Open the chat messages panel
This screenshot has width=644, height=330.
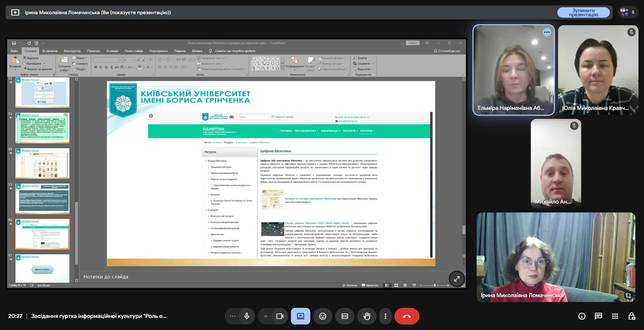click(598, 316)
